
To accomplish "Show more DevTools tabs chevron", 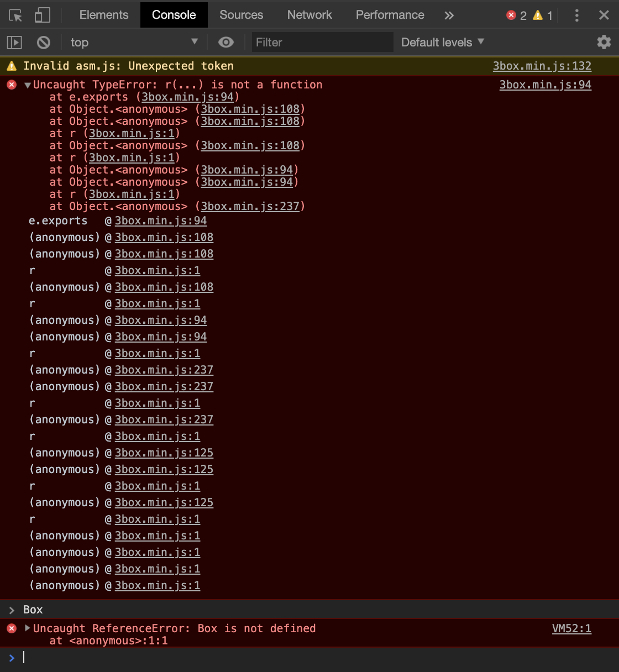I will 449,15.
